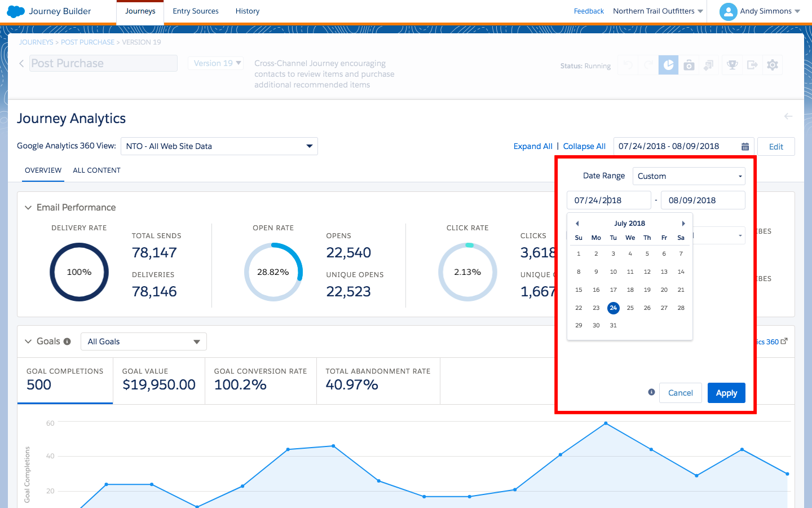Click the info icon beside Cancel button
This screenshot has height=508, width=812.
point(651,392)
